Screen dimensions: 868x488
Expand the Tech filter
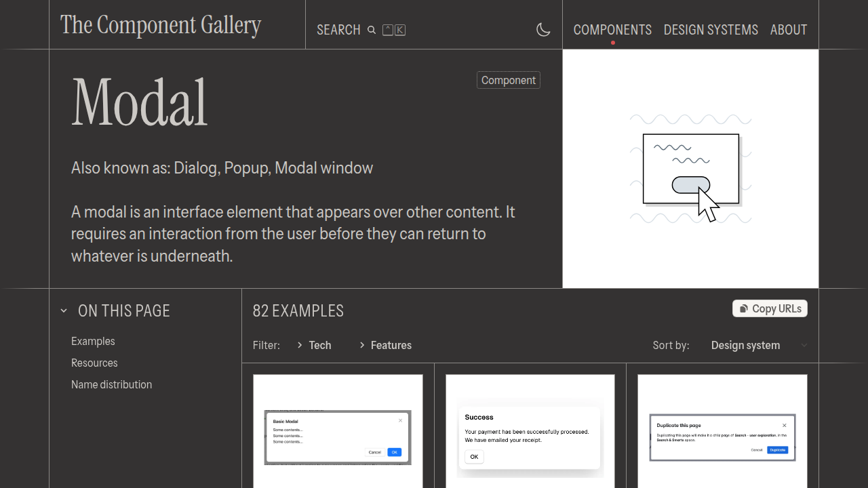[314, 345]
